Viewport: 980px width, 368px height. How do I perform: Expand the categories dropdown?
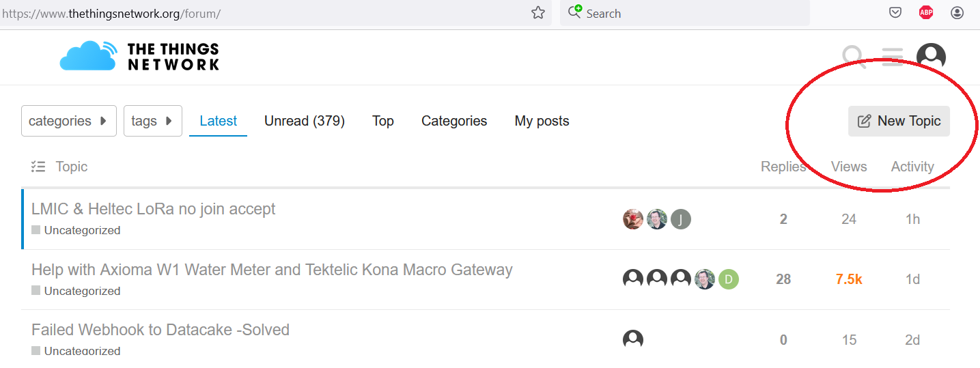(68, 121)
